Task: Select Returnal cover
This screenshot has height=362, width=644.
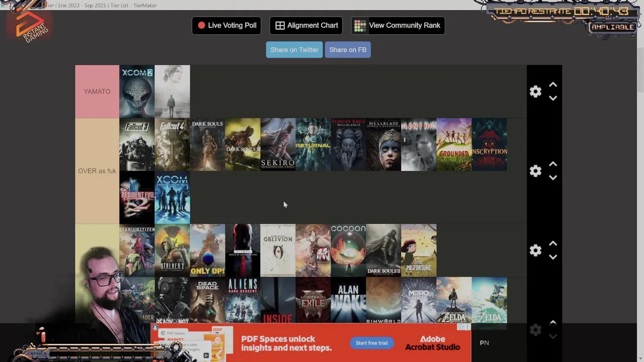Action: [x=313, y=145]
